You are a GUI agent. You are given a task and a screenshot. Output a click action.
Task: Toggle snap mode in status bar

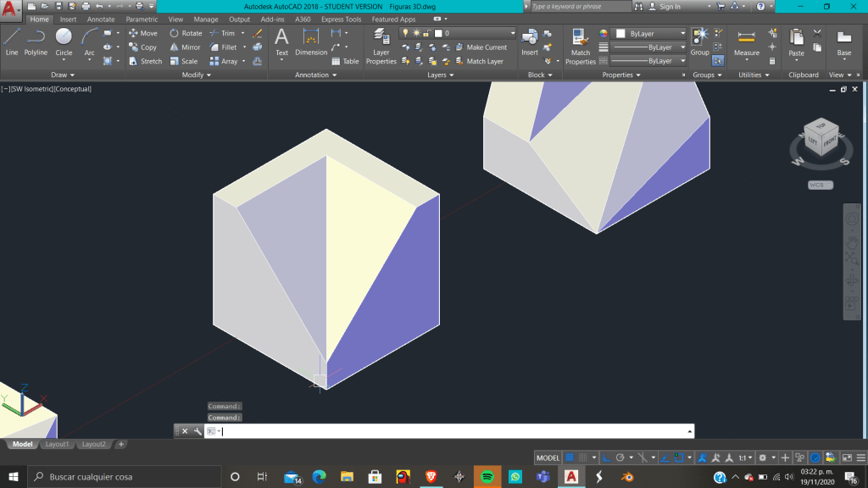click(582, 457)
